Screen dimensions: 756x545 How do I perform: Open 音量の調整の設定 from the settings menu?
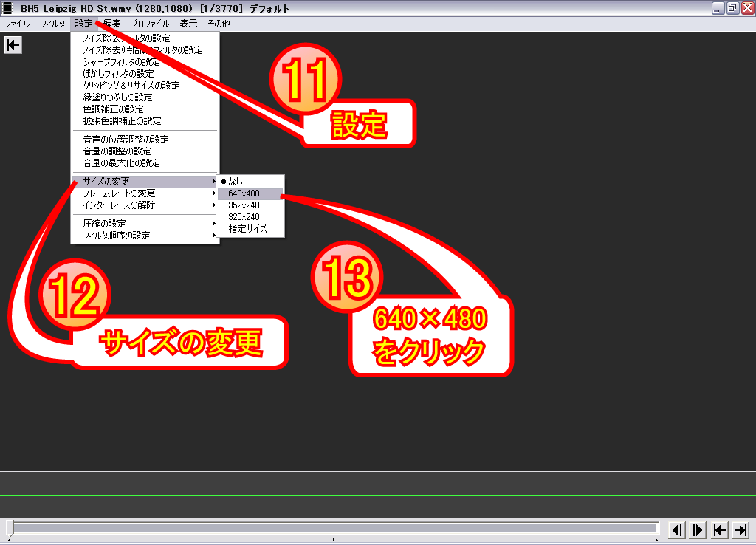tap(118, 151)
